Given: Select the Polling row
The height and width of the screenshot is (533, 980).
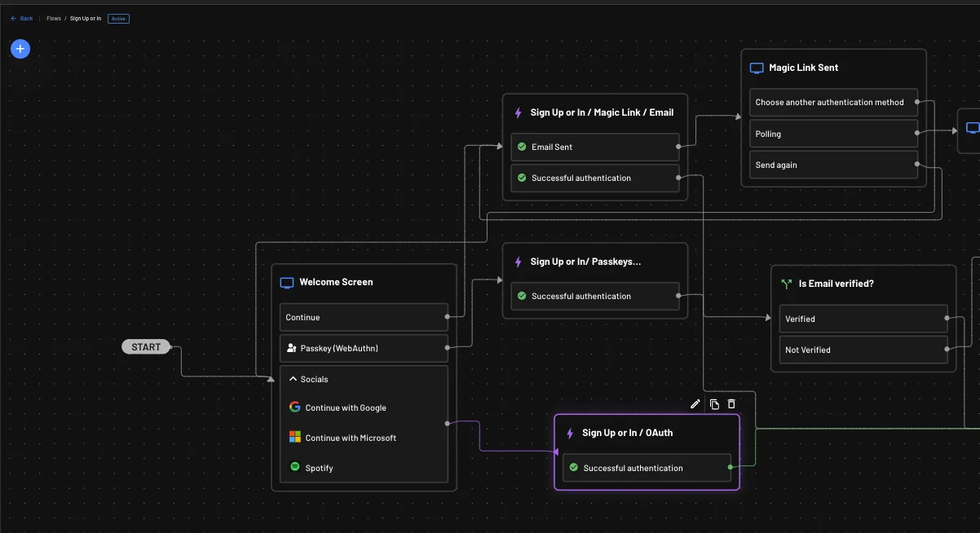Looking at the screenshot, I should (x=833, y=134).
